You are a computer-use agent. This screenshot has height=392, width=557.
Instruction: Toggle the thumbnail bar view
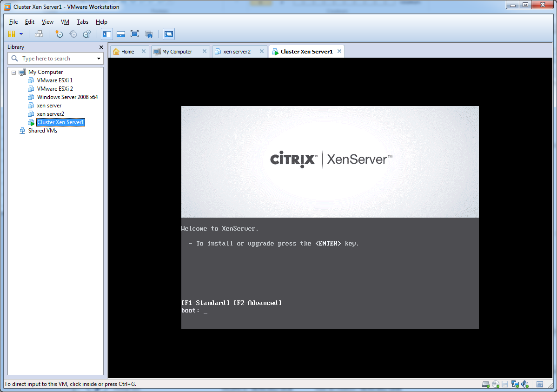point(121,34)
